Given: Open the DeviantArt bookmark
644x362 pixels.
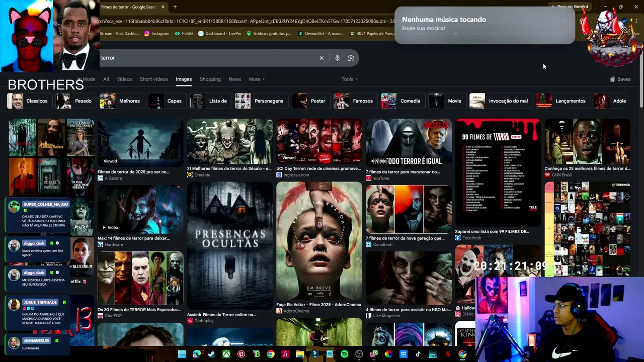Looking at the screenshot, I should pos(320,34).
